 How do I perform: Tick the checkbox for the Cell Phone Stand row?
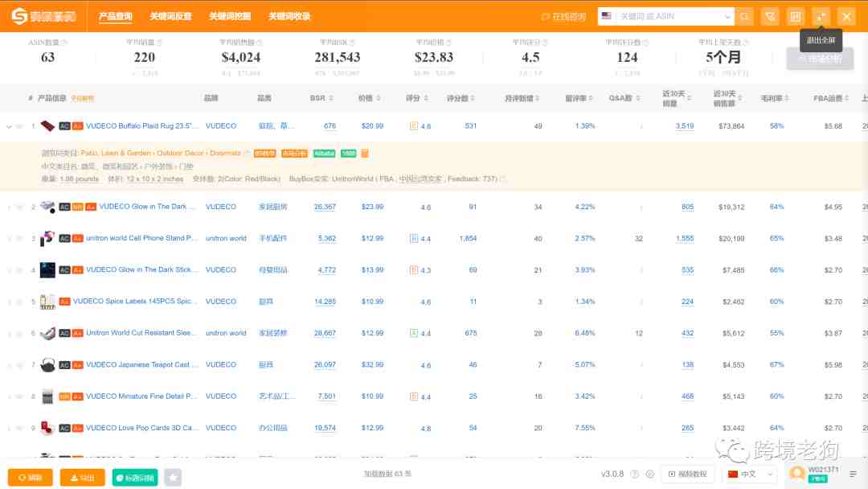(x=20, y=239)
